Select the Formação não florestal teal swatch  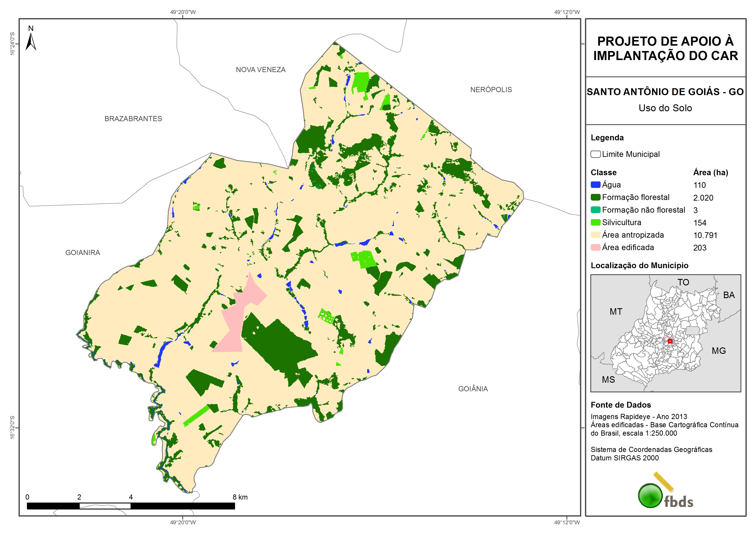pyautogui.click(x=595, y=210)
